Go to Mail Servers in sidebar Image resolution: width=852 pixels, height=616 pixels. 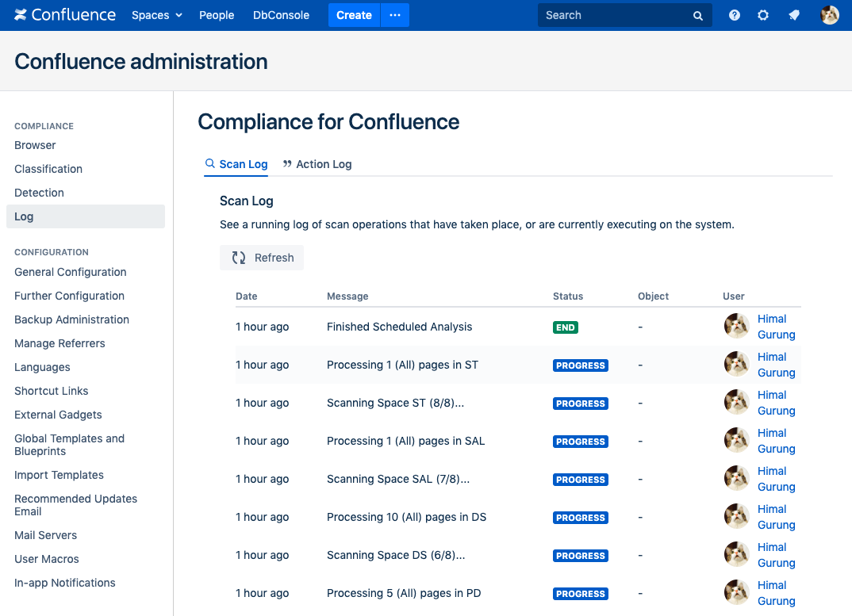(46, 535)
